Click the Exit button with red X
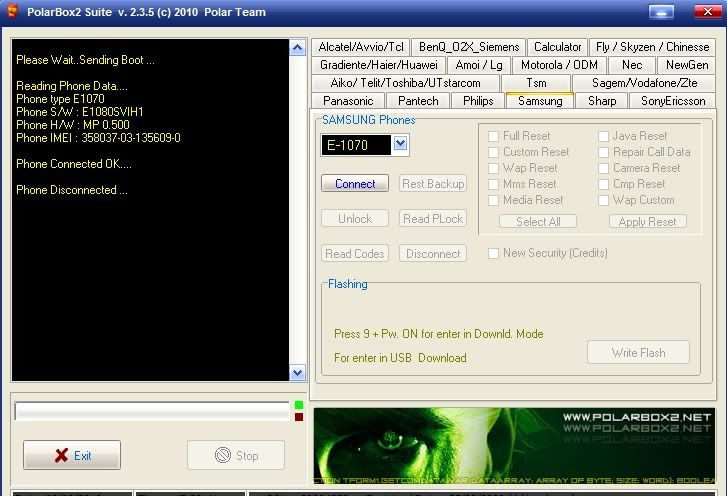The height and width of the screenshot is (496, 727). [x=72, y=455]
